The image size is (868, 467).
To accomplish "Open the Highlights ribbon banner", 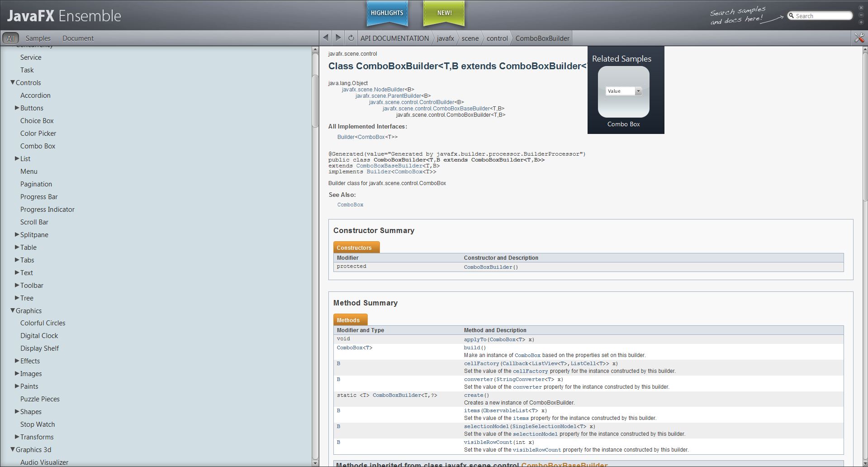I will point(387,13).
